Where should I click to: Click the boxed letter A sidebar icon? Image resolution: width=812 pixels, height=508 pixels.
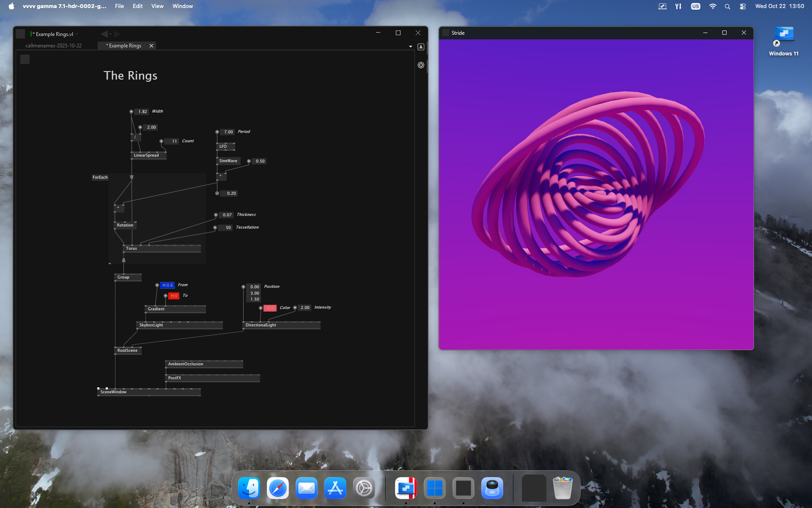click(x=421, y=47)
